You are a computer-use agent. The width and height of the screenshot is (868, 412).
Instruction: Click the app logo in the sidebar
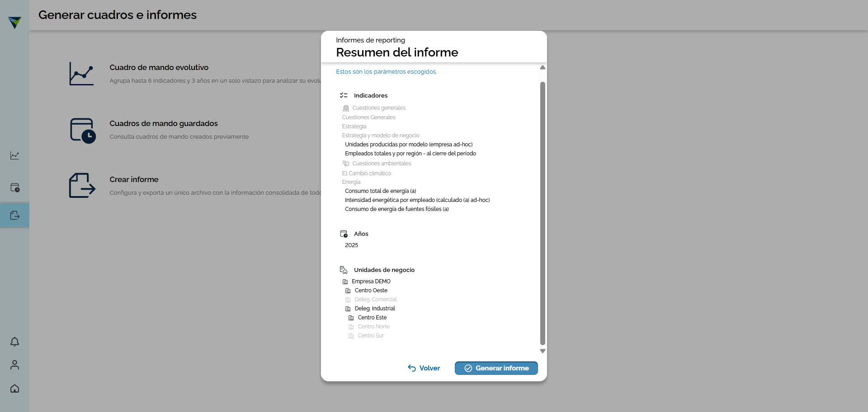(14, 22)
